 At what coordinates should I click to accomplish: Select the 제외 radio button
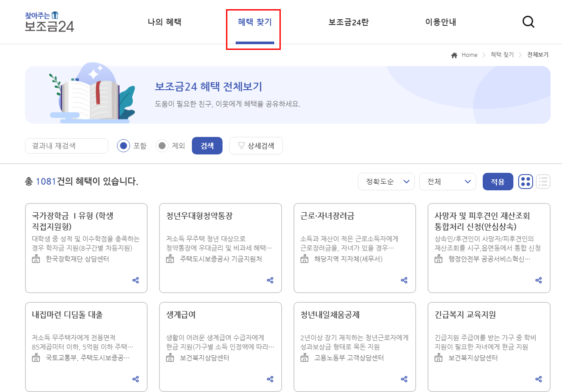162,146
